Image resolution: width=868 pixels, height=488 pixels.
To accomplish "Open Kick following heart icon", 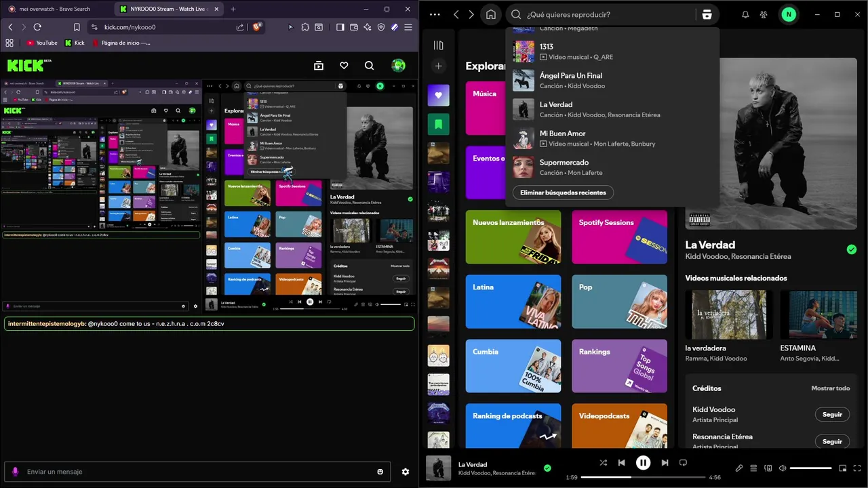I will coord(344,66).
